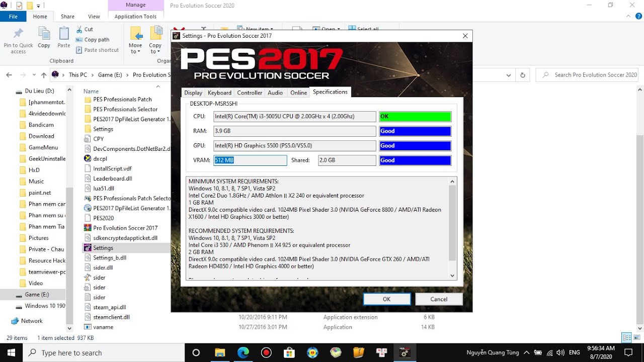This screenshot has width=644, height=362.
Task: Select the PES2020 file
Action: (103, 218)
